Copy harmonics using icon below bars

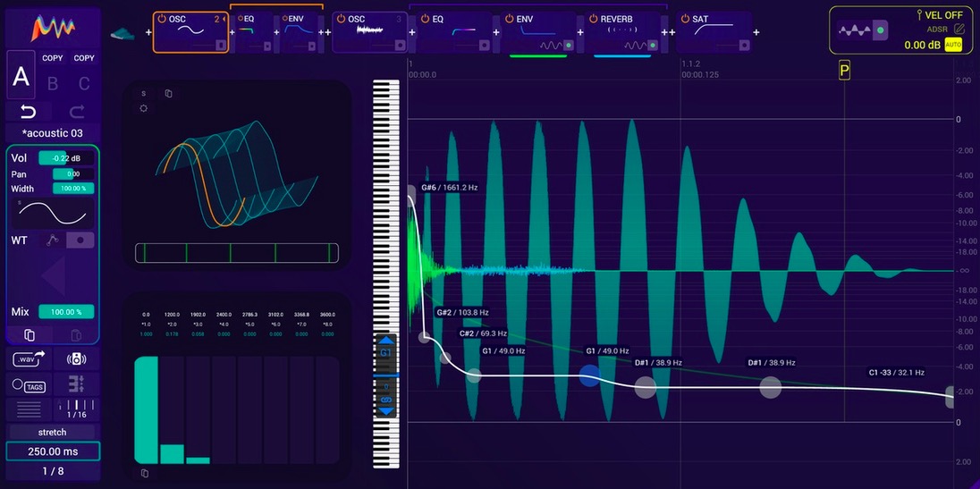point(145,473)
